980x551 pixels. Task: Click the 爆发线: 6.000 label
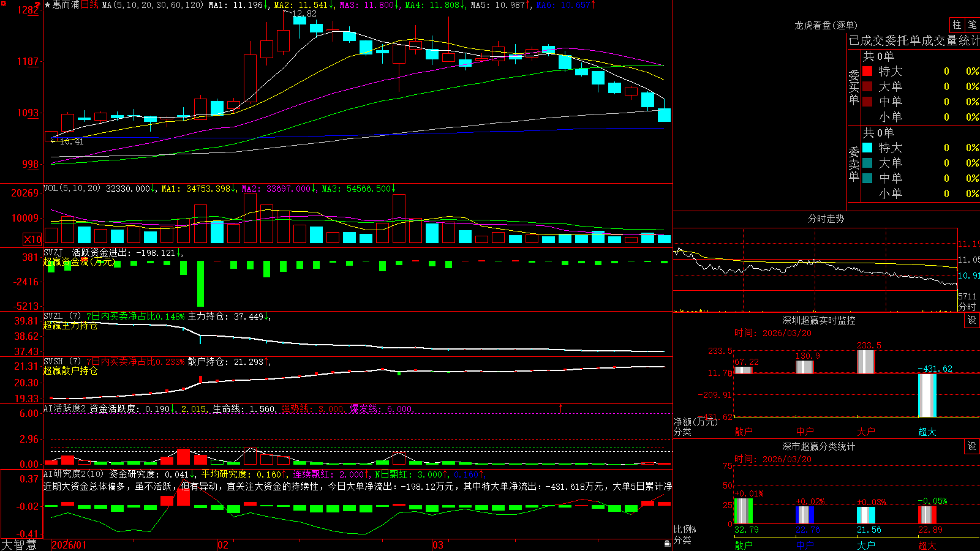[382, 408]
